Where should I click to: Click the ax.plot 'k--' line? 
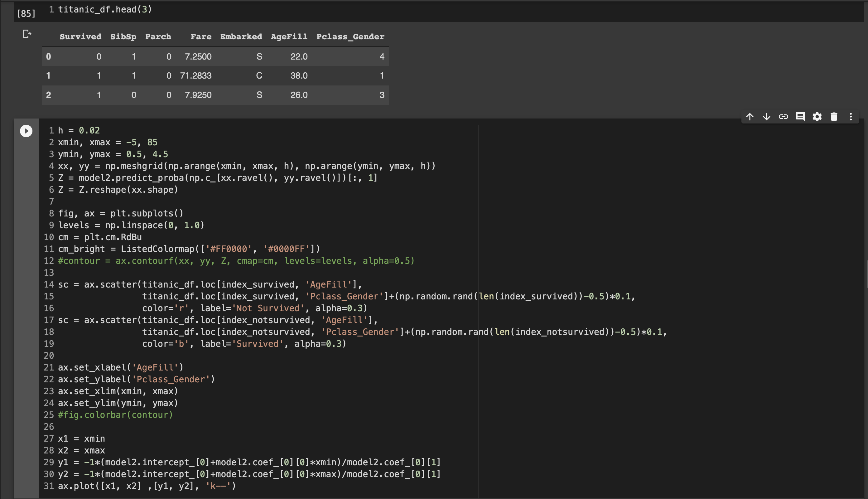pos(147,486)
